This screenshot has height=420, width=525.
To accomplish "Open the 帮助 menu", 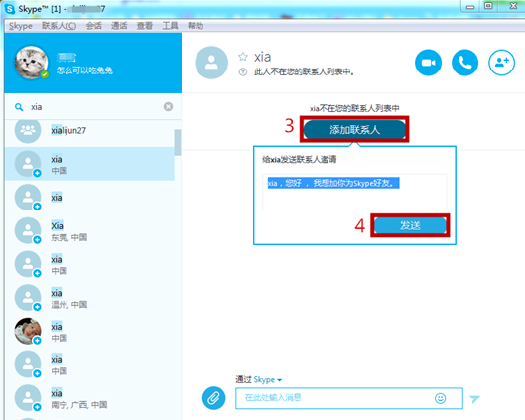I will coord(196,26).
